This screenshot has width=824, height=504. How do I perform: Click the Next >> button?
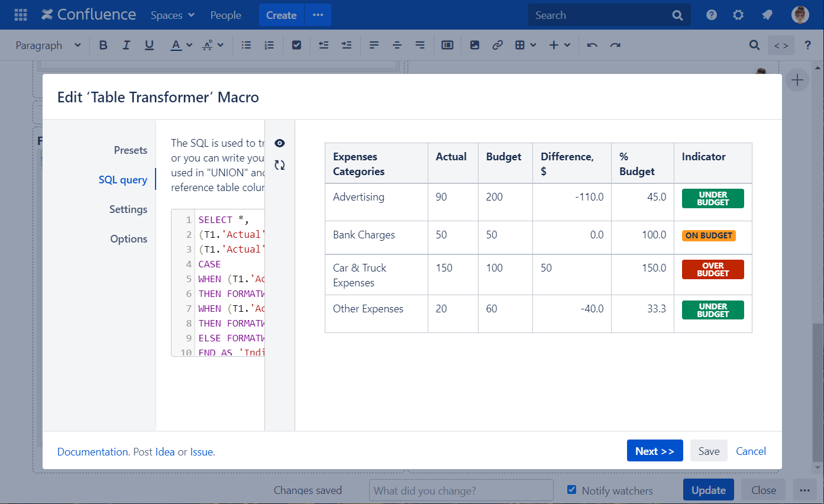(x=654, y=451)
